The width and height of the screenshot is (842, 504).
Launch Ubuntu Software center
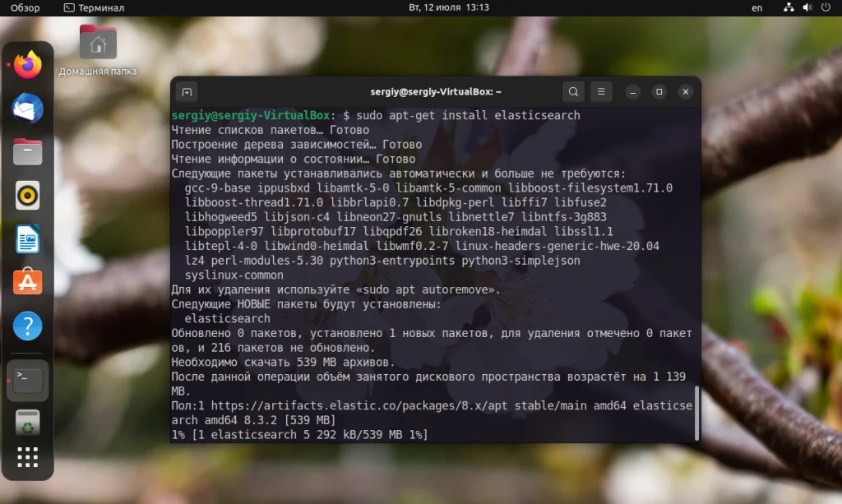[x=27, y=283]
